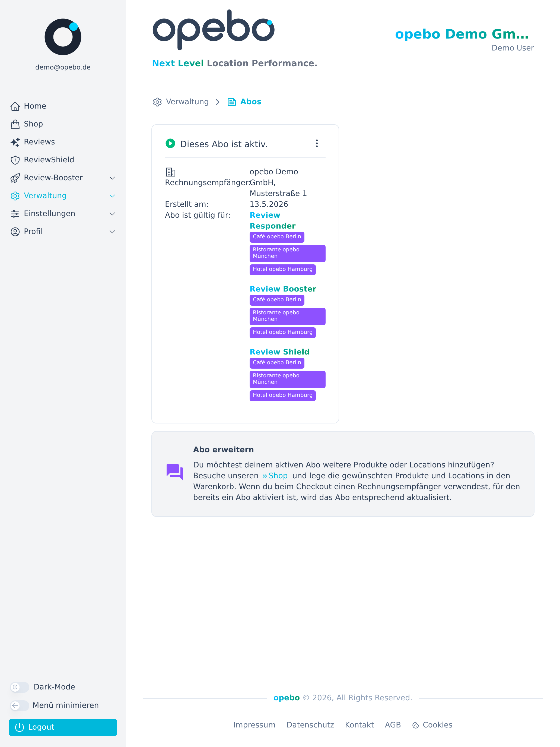
Task: Toggle the Menü minimieren switch
Action: [x=19, y=705]
